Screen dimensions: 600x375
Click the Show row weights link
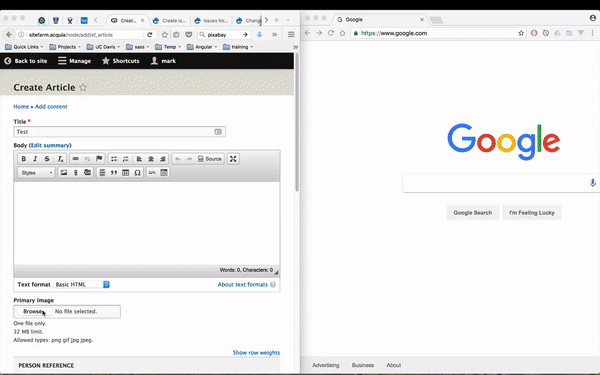[256, 352]
